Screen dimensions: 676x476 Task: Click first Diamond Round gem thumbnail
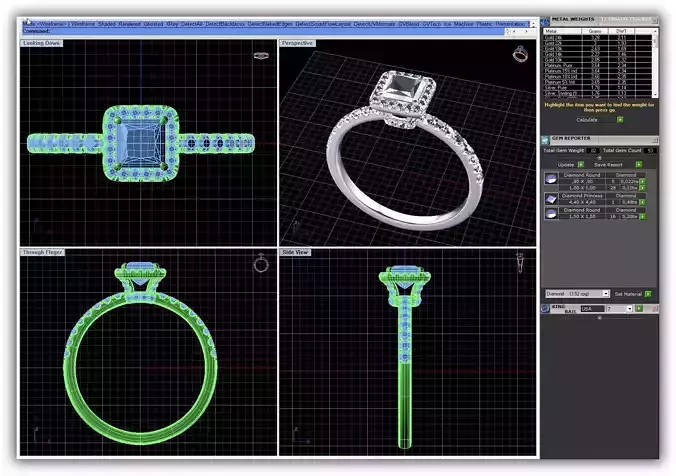tap(551, 178)
